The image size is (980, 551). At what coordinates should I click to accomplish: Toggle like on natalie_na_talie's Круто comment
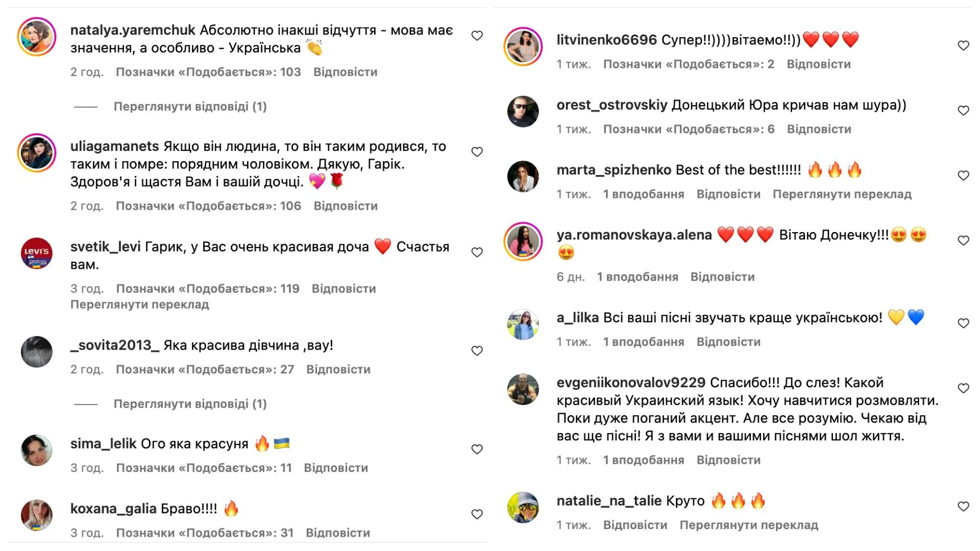pyautogui.click(x=963, y=507)
